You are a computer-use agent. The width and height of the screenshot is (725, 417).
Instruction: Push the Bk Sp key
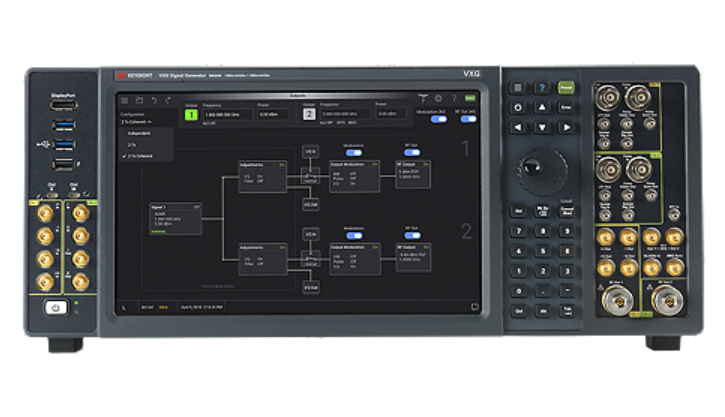point(542,211)
